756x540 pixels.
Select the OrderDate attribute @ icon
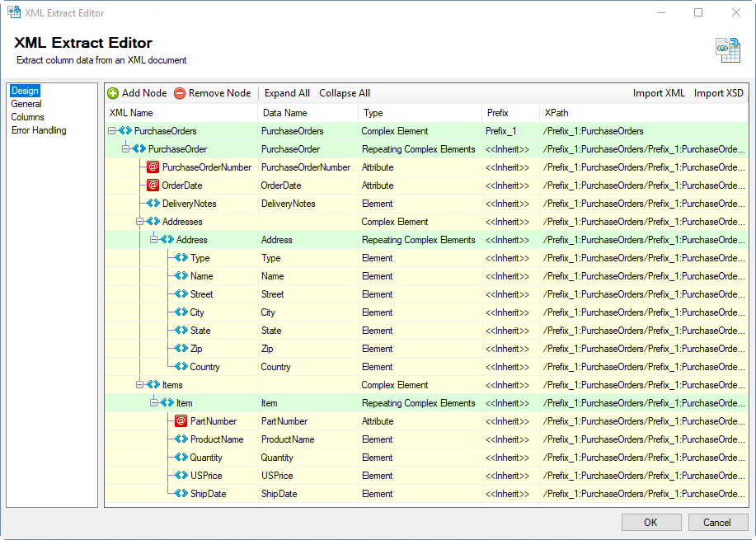click(153, 185)
